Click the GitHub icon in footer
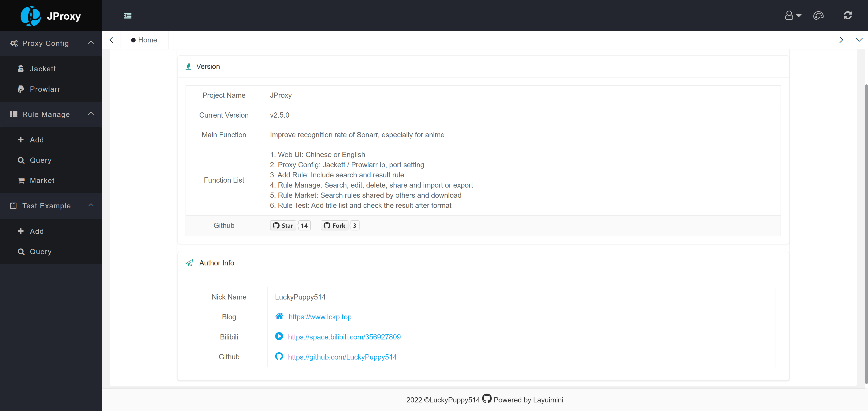 tap(487, 399)
